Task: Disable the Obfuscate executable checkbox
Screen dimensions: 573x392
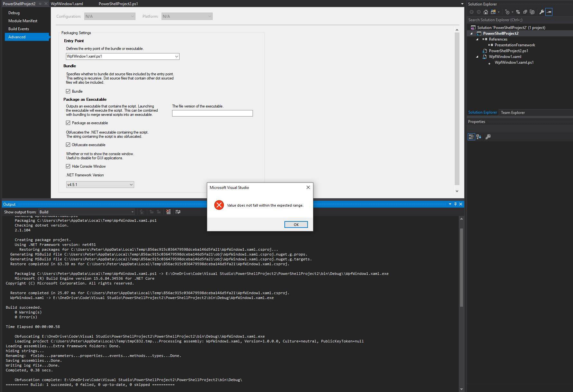Action: [68, 145]
